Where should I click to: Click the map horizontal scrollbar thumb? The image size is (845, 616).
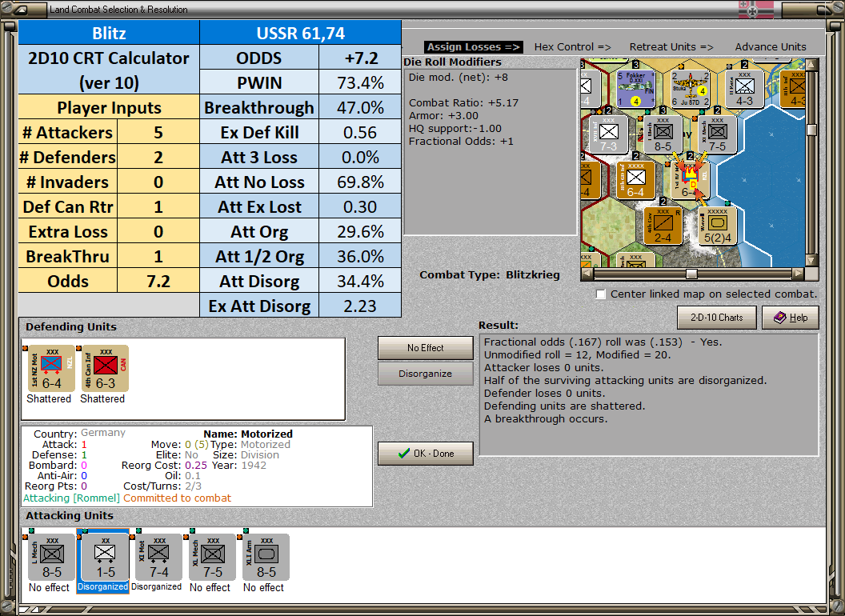[691, 274]
